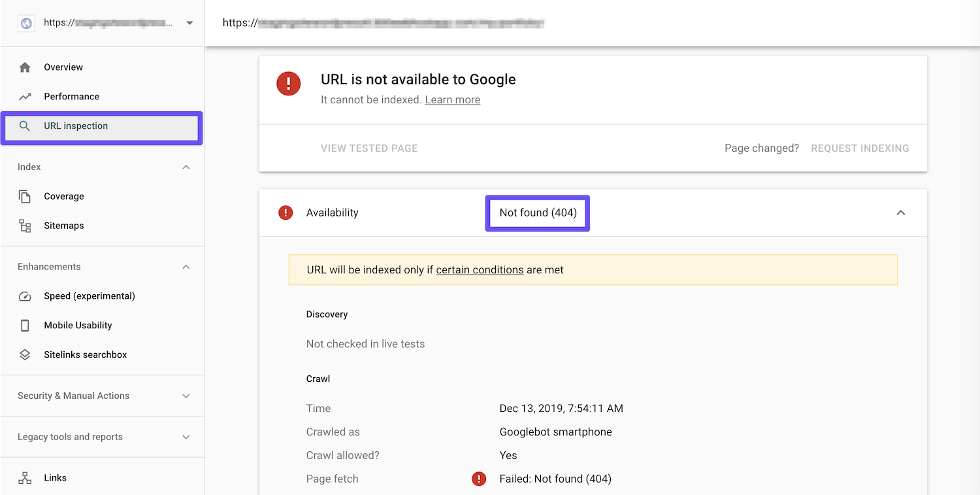Click the Sitemaps tree icon

24,225
